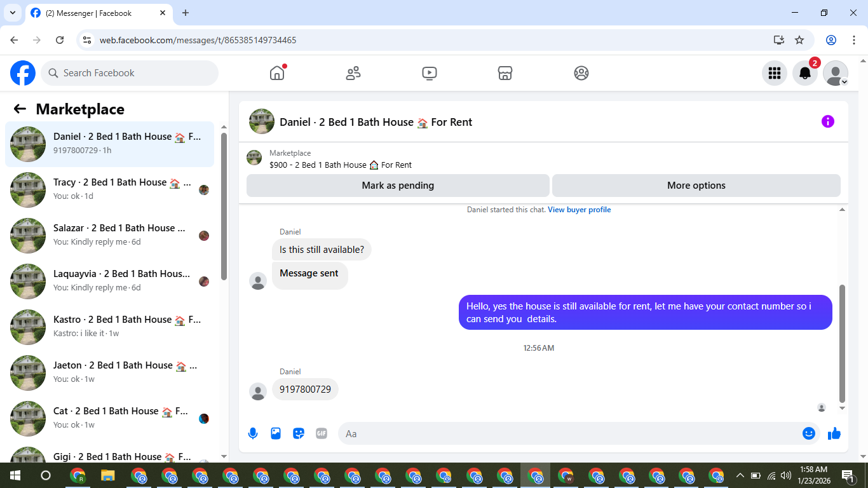Image resolution: width=868 pixels, height=488 pixels.
Task: Reload the page
Action: pos(60,40)
